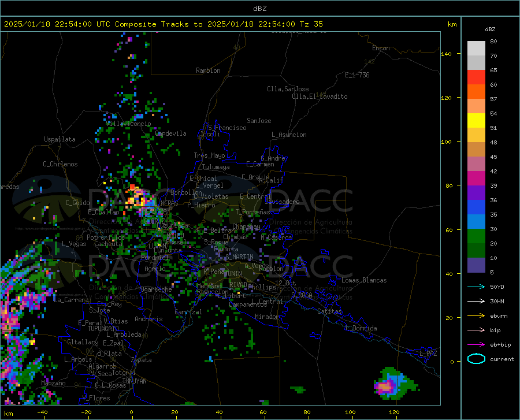
Task: Click the magenta eb+bip arrow icon
Action: (x=476, y=345)
